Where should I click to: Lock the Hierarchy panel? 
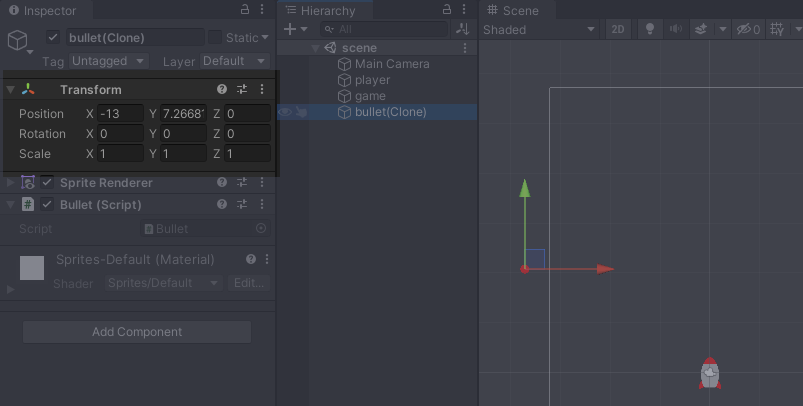tap(447, 9)
